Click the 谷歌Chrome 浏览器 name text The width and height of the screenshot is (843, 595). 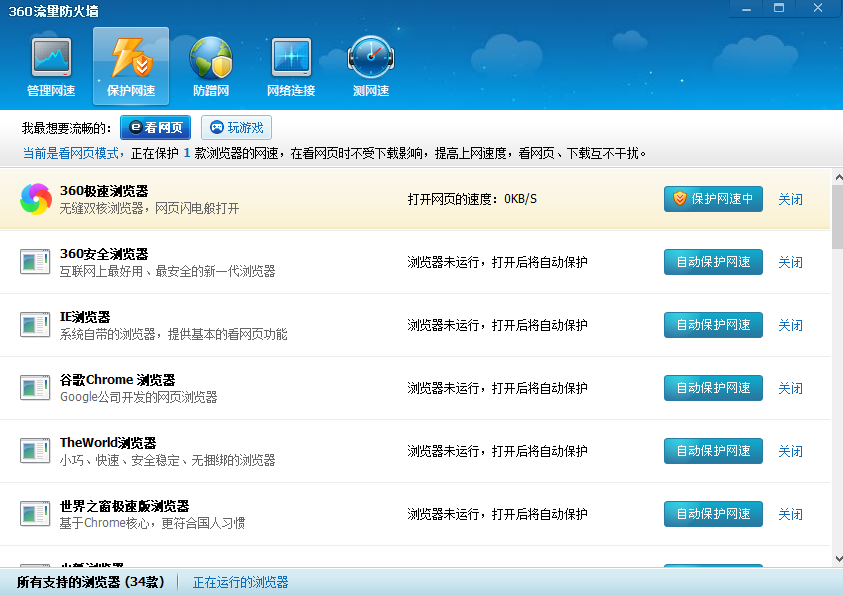click(117, 379)
